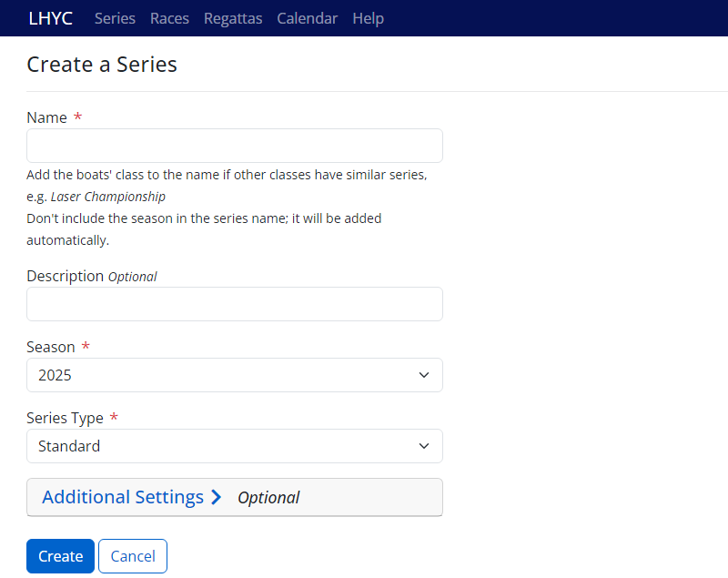Click the red asterisk next to Name

pos(77,117)
